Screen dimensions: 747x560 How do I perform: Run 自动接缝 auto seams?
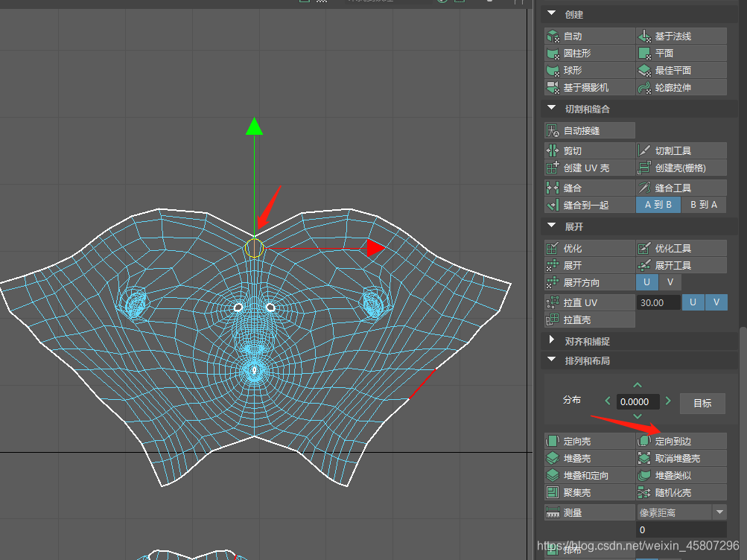tap(590, 130)
